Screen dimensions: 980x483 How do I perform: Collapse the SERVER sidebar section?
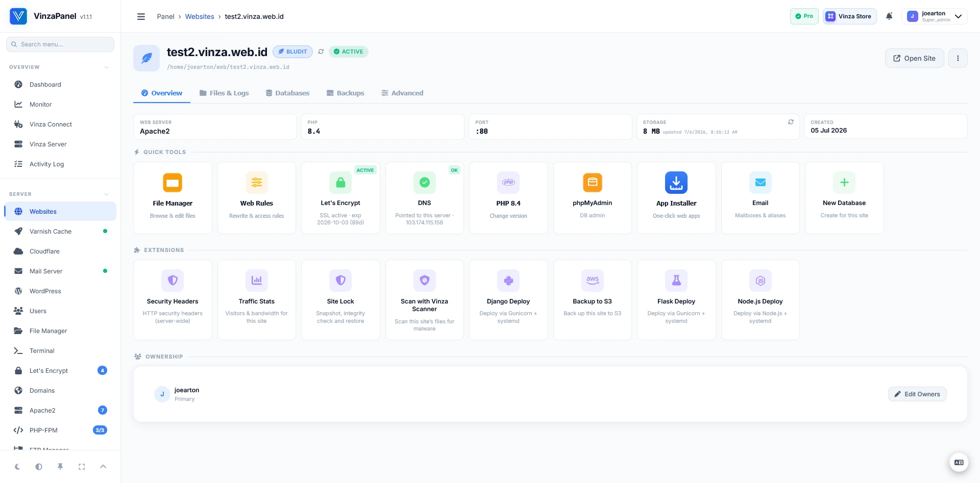click(107, 194)
